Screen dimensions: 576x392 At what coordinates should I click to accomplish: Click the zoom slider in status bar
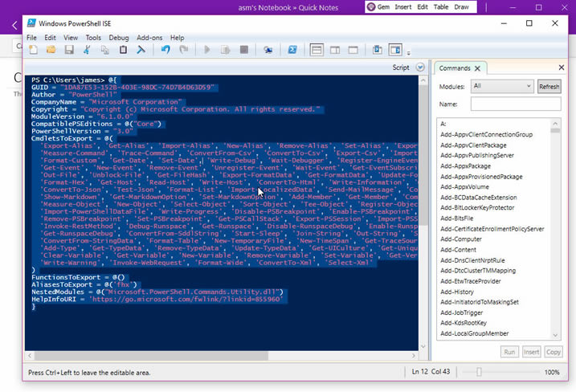point(479,372)
